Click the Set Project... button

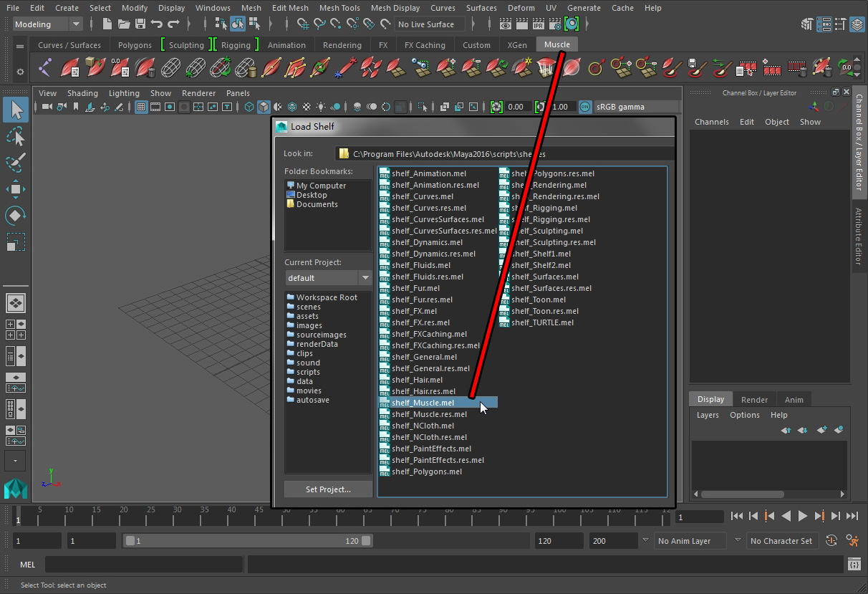pos(328,489)
